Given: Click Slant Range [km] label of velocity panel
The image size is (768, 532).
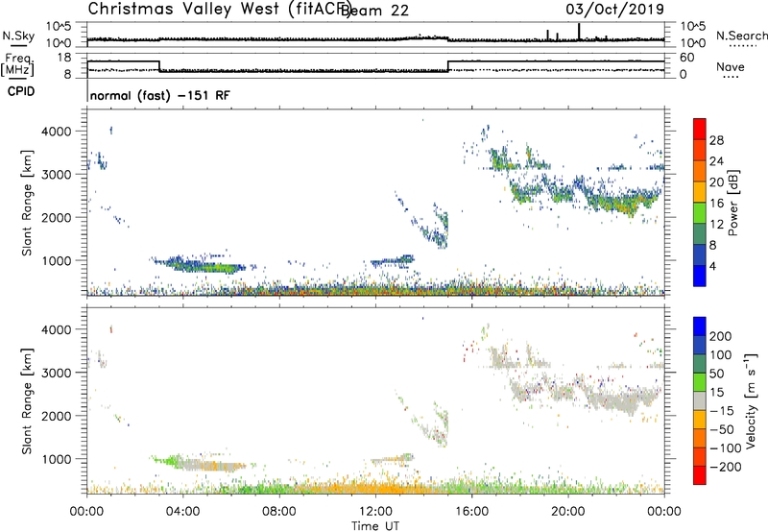Looking at the screenshot, I should 26,401.
